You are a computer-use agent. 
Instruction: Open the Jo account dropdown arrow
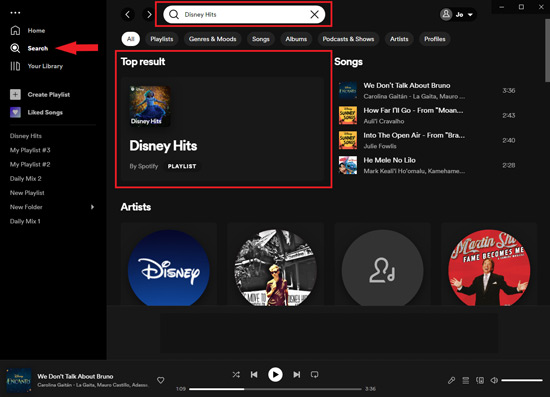(x=470, y=15)
